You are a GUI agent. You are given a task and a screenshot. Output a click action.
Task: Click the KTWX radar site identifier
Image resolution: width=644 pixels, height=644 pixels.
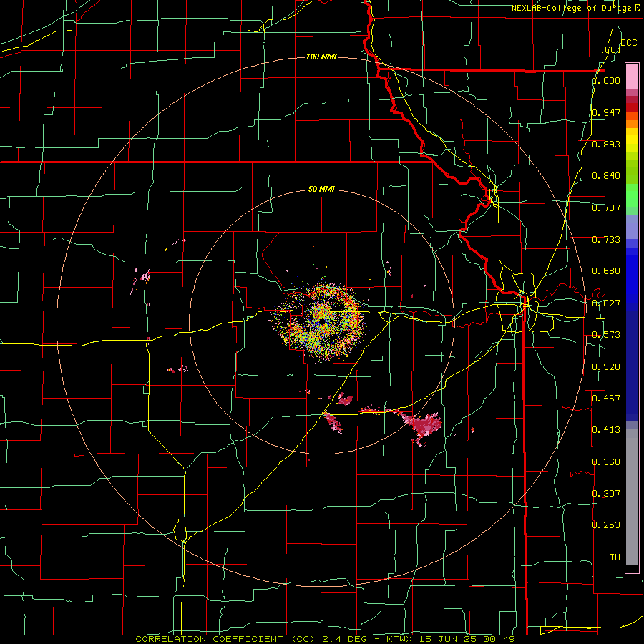tap(399, 639)
